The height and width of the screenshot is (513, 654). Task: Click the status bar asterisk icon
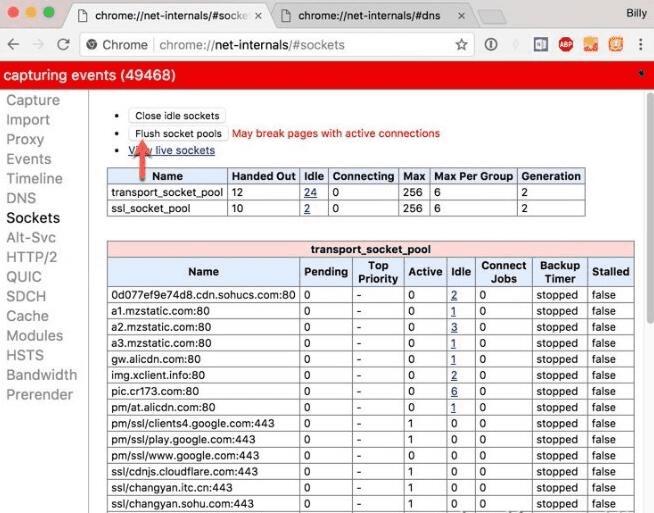[641, 73]
